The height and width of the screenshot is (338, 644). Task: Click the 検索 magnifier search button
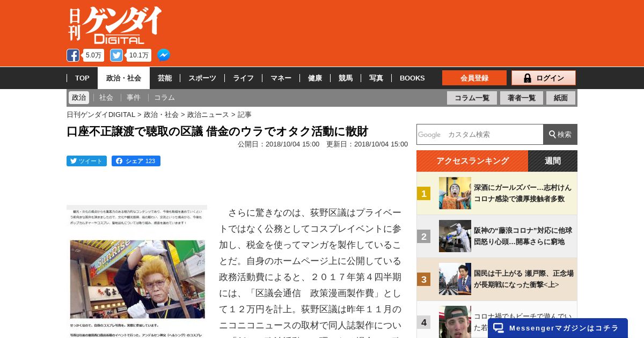coord(560,134)
